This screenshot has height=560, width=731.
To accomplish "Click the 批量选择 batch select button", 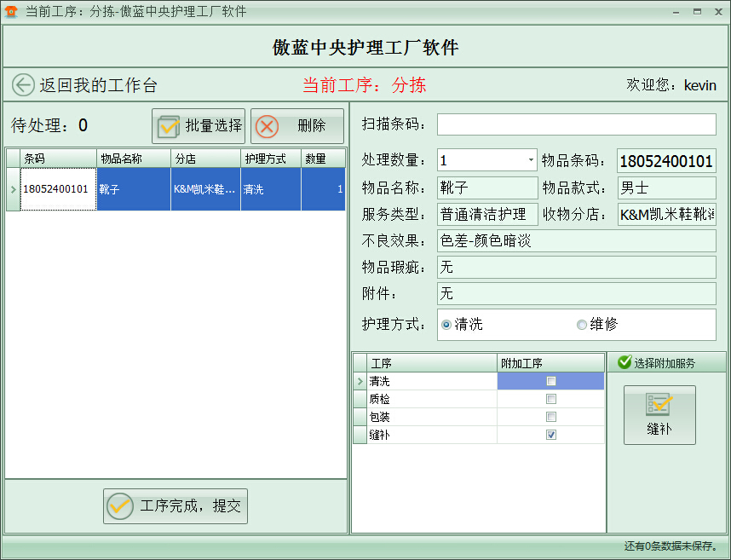I will (199, 126).
